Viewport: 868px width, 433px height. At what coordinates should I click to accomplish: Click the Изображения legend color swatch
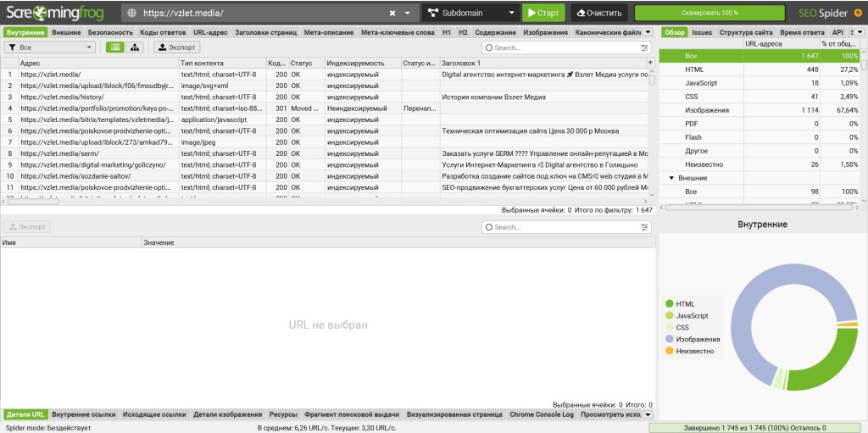[670, 339]
